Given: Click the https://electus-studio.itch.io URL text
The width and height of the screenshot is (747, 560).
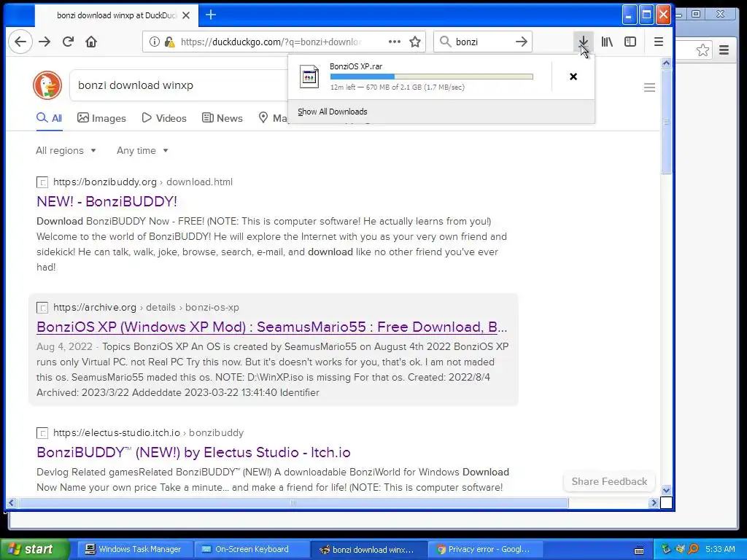Looking at the screenshot, I should pyautogui.click(x=117, y=433).
